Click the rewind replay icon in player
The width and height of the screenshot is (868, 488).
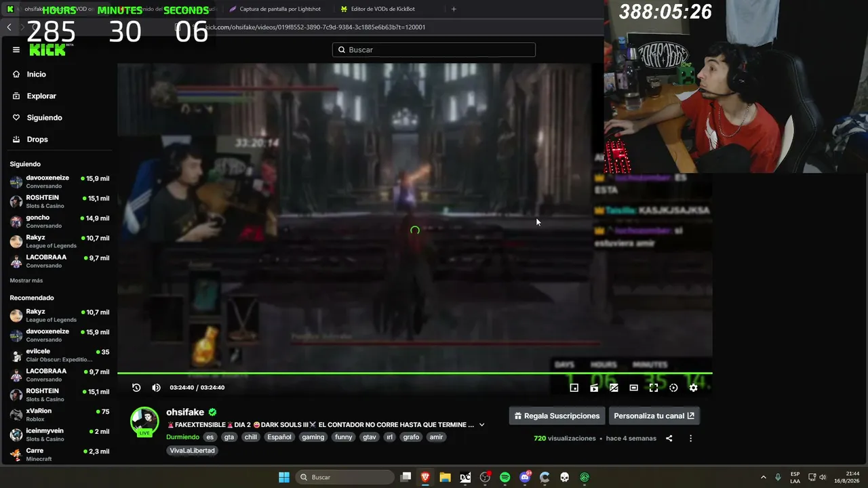point(136,388)
